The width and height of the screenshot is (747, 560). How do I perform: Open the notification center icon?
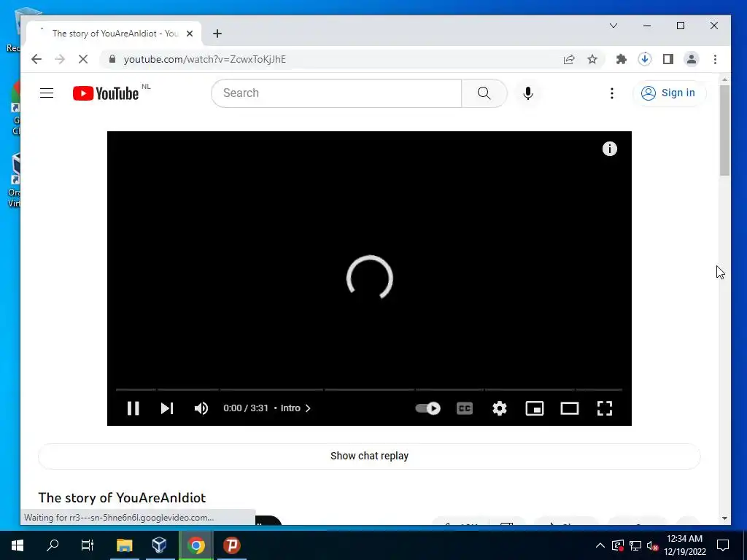click(723, 545)
